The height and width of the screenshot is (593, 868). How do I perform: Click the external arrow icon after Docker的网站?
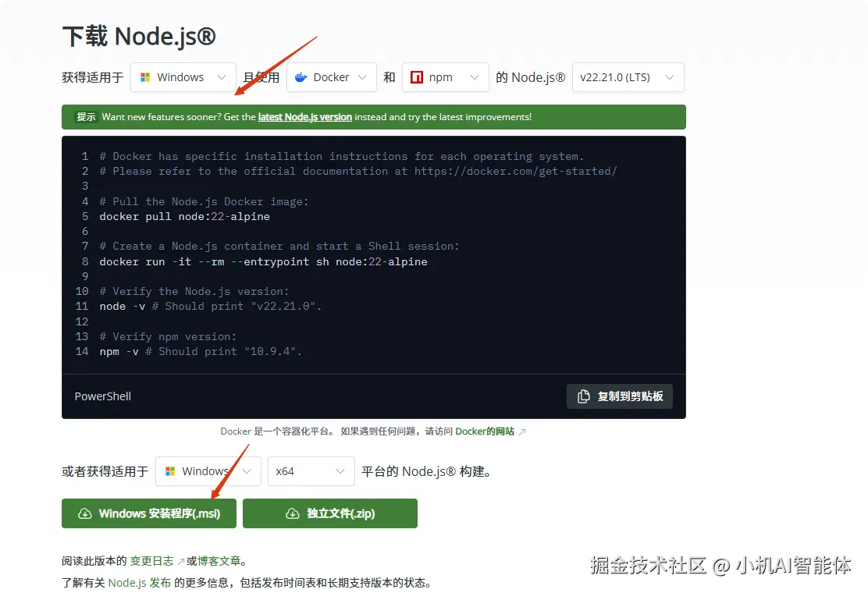pos(522,431)
